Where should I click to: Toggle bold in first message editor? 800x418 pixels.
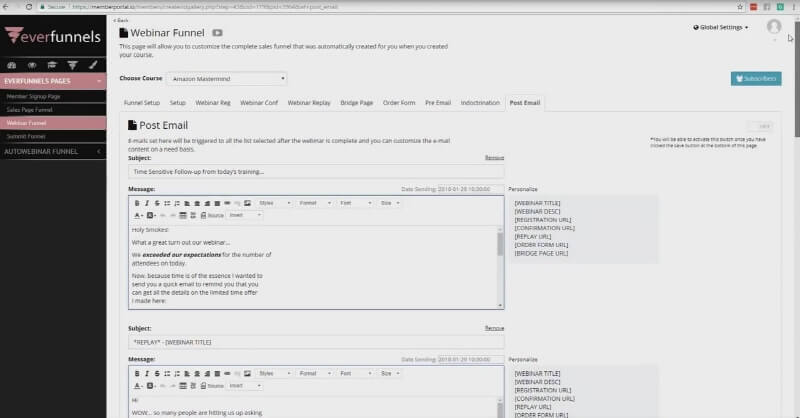137,203
